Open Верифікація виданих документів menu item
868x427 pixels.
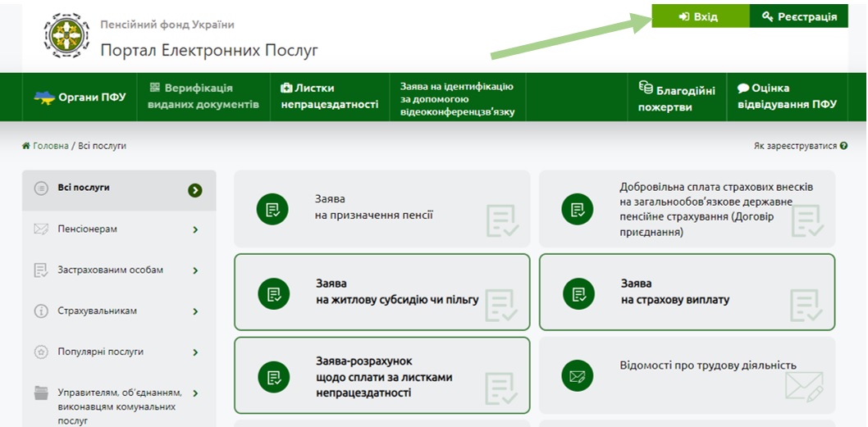point(203,97)
